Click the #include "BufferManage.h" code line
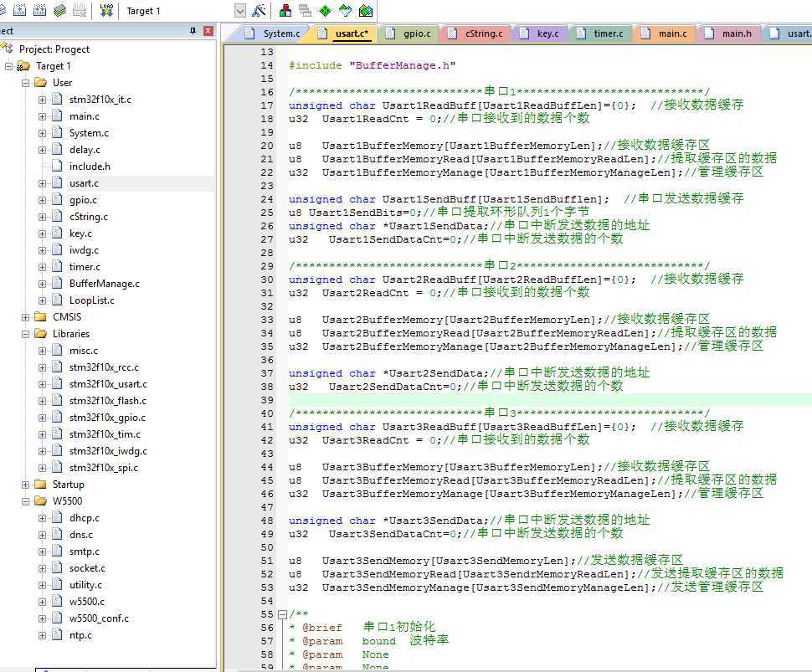The height and width of the screenshot is (672, 812). click(372, 65)
